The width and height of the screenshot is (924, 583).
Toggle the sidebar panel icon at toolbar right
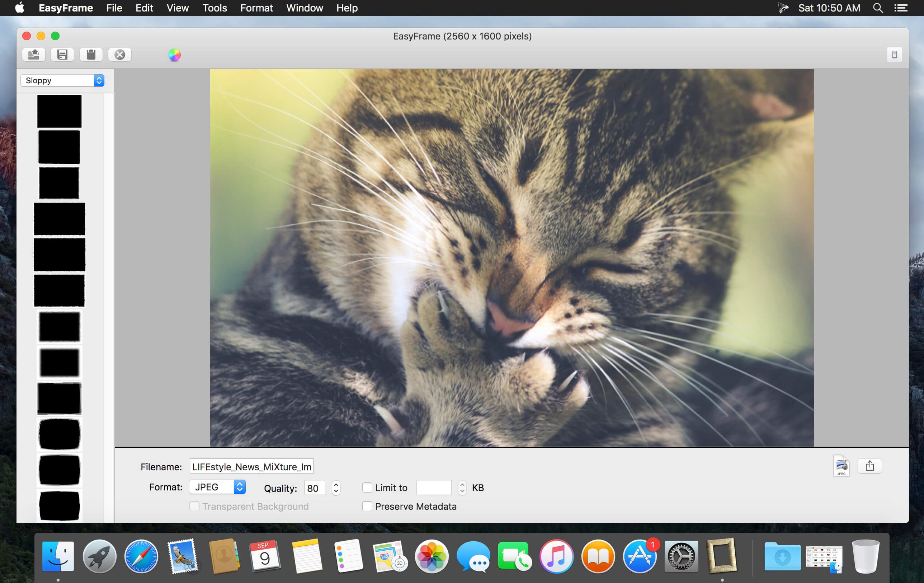(x=894, y=55)
